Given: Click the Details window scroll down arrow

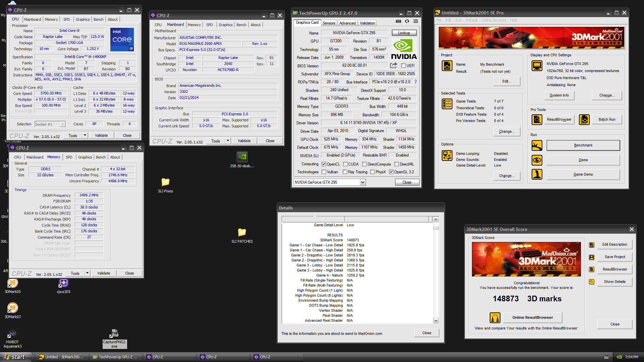Looking at the screenshot, I should coord(436,321).
